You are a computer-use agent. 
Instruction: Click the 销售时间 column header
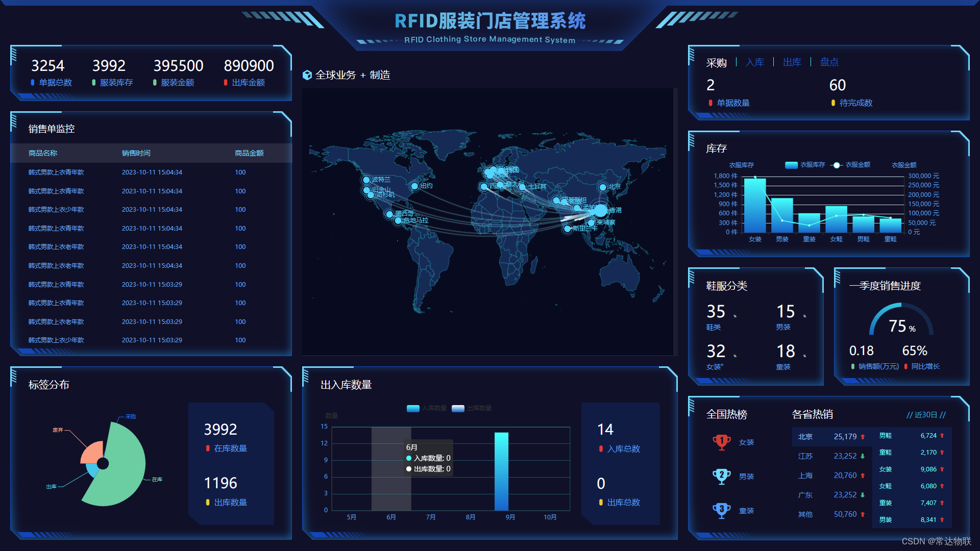pyautogui.click(x=136, y=153)
